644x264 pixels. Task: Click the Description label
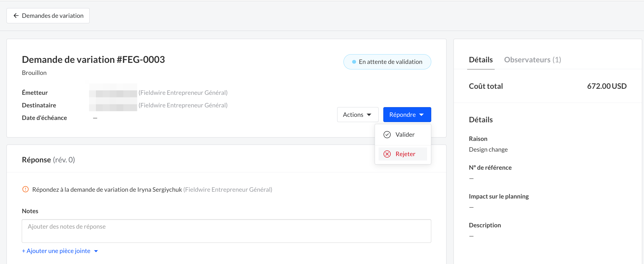[485, 225]
